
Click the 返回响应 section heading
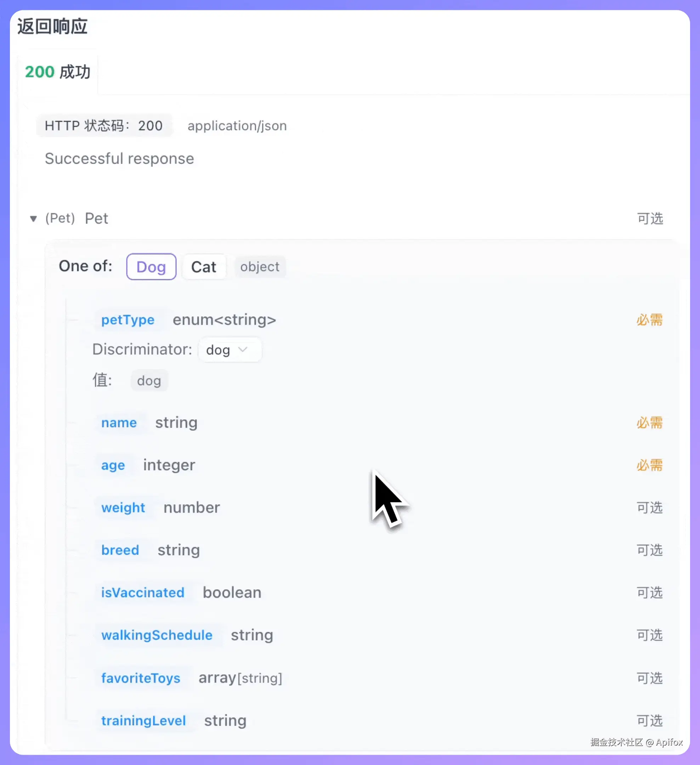(x=52, y=27)
